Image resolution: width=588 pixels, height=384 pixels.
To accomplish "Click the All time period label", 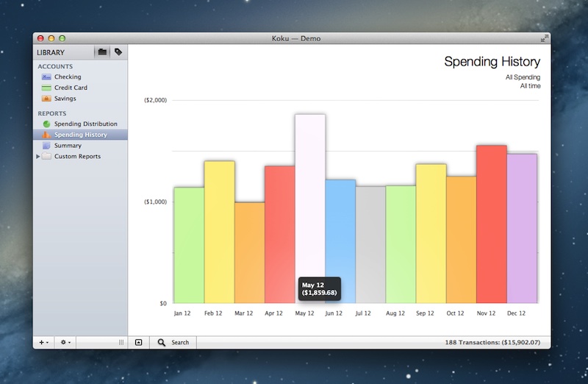I will click(x=529, y=86).
